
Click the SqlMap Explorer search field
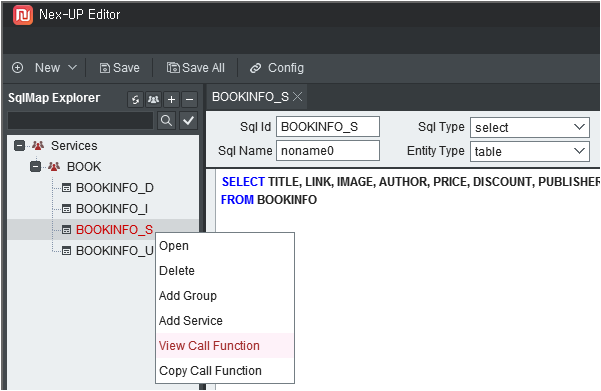tap(80, 121)
